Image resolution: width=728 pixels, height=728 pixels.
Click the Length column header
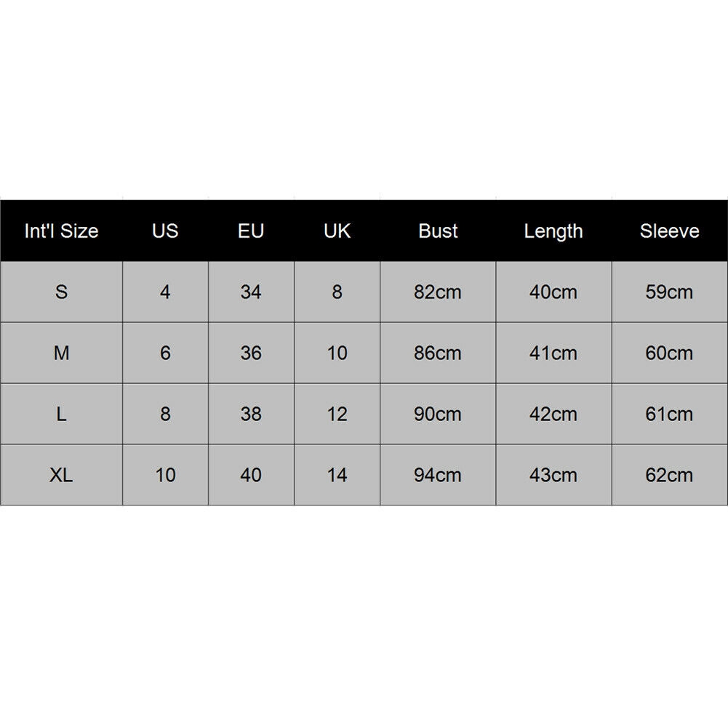[553, 231]
